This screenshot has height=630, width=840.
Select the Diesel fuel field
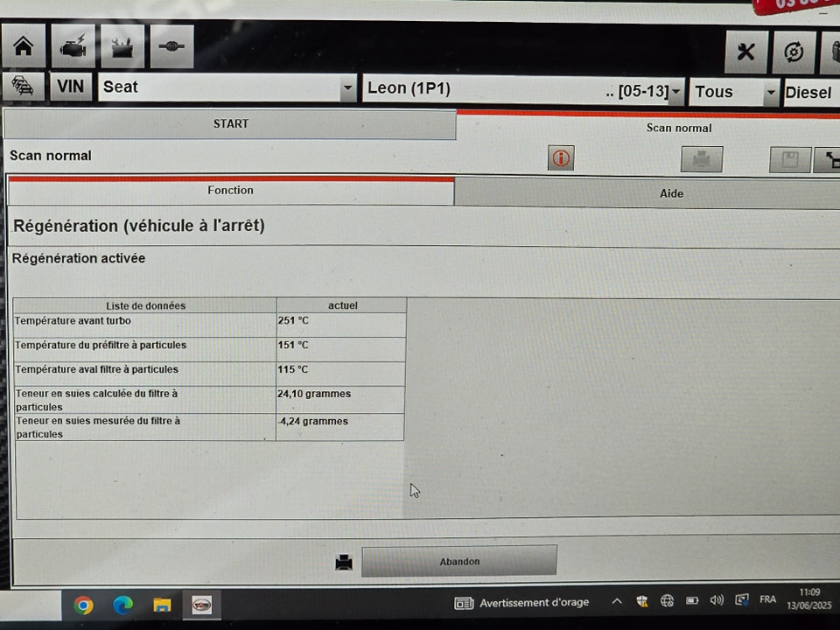click(811, 93)
